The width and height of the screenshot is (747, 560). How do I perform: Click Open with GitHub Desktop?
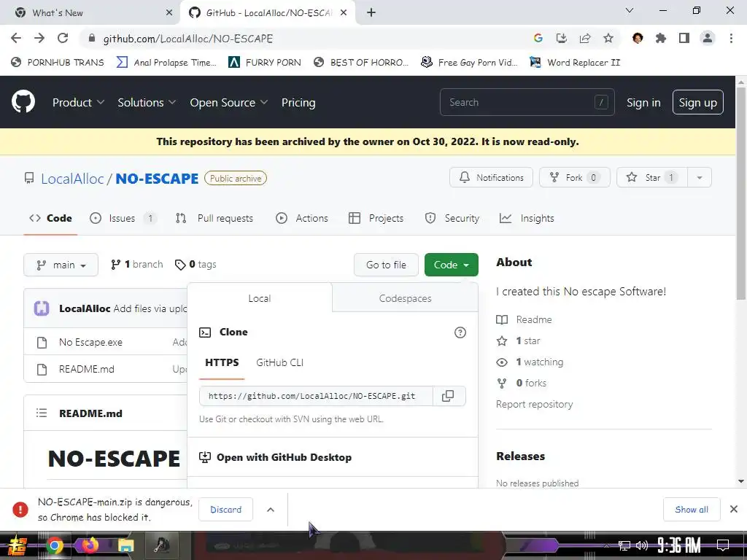pos(284,457)
